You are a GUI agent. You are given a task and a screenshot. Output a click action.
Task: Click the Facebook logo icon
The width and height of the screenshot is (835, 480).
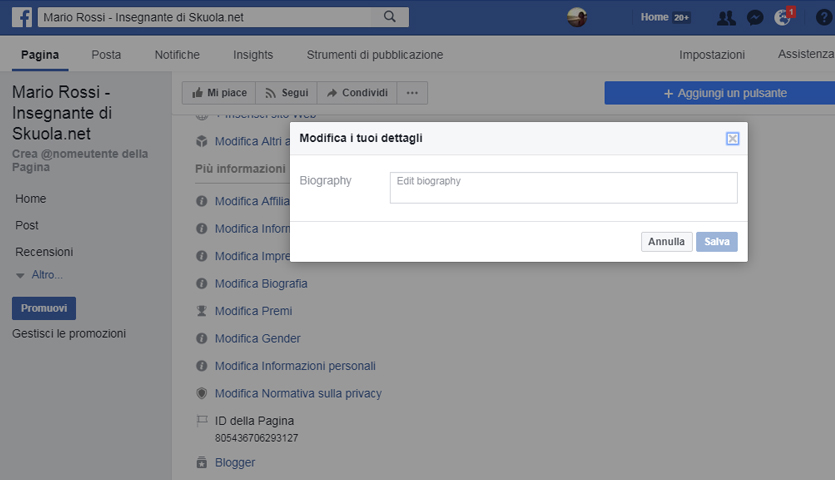tap(21, 17)
